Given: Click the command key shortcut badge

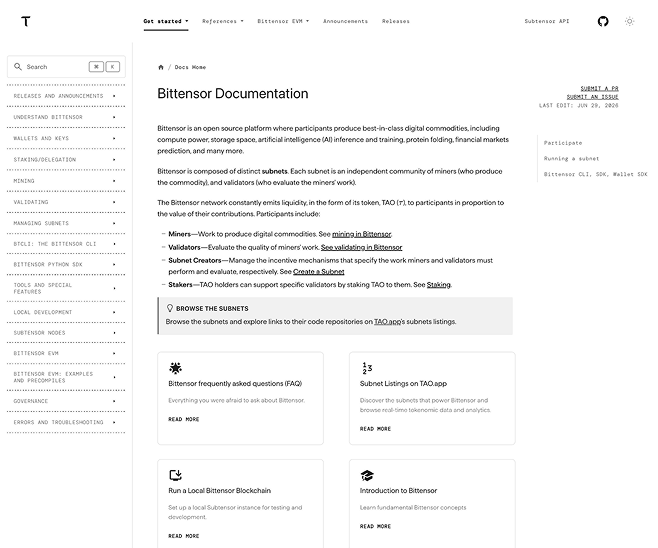Looking at the screenshot, I should tap(96, 67).
